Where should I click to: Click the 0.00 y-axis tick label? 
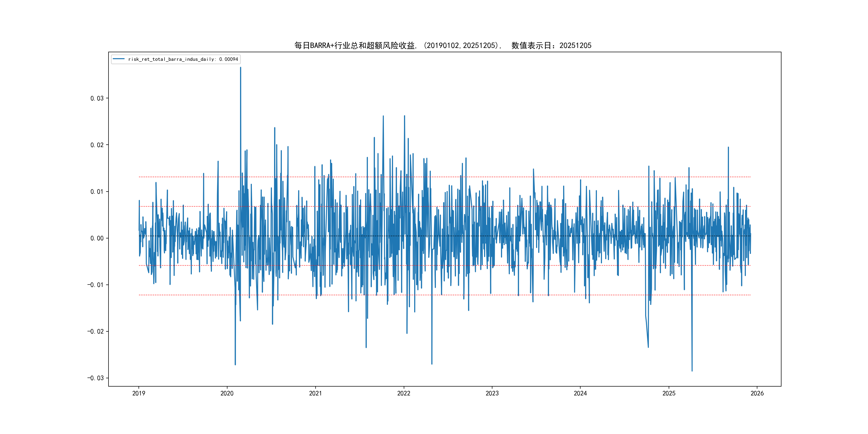pyautogui.click(x=97, y=238)
